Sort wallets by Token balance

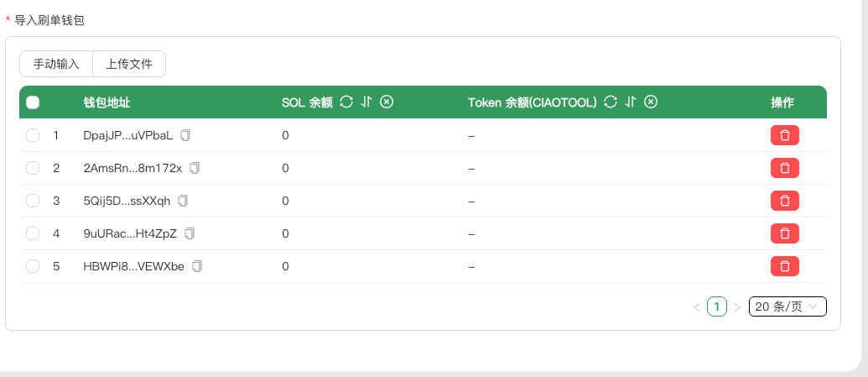point(631,102)
